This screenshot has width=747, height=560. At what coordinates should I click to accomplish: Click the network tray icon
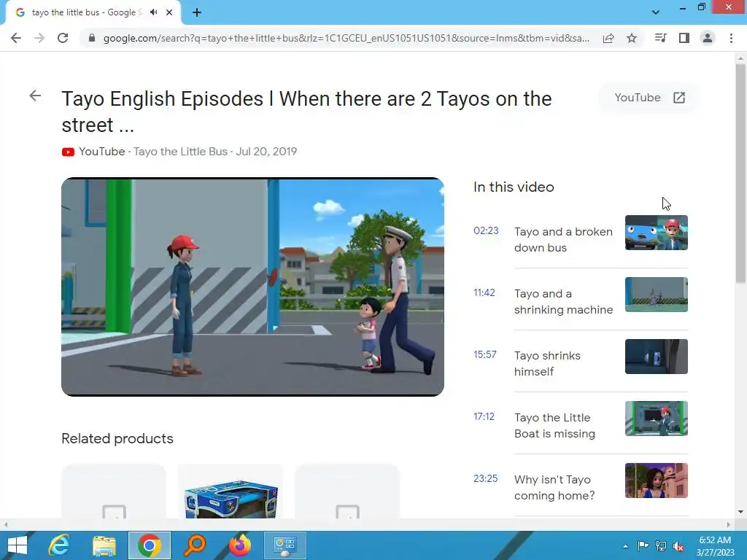[661, 546]
